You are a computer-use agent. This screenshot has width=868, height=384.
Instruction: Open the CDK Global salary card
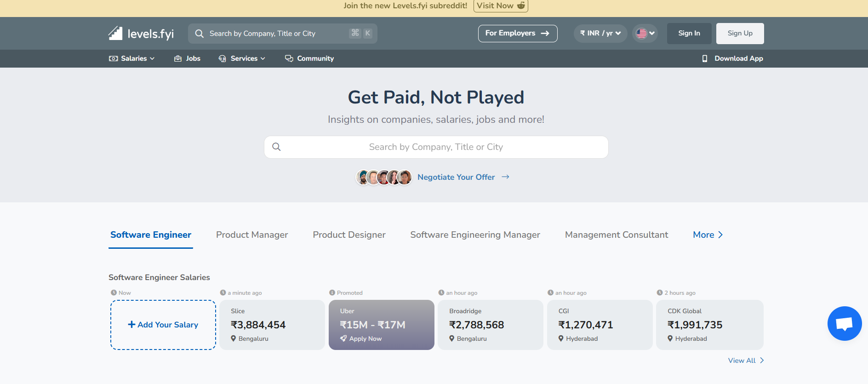tap(710, 325)
